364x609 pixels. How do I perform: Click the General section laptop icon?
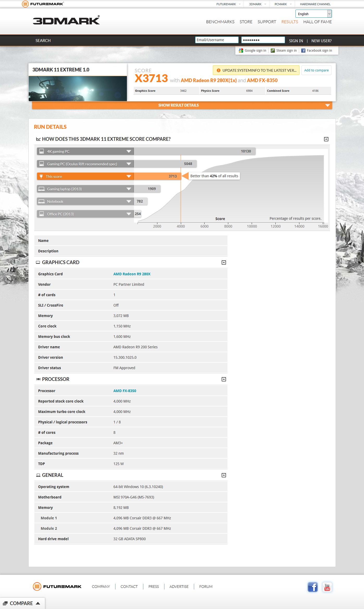(x=38, y=475)
